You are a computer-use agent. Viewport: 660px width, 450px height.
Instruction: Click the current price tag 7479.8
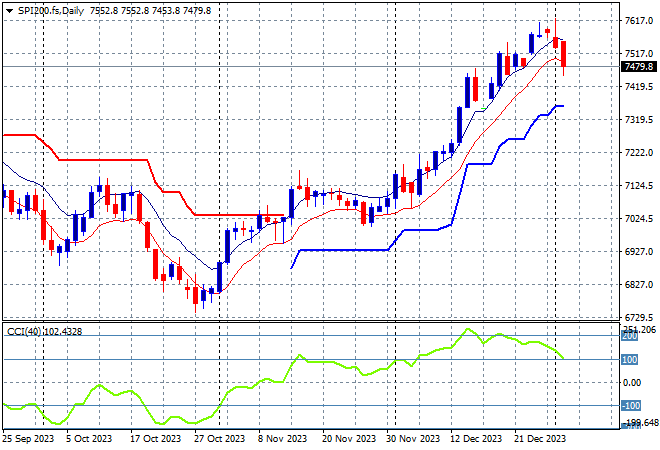click(637, 67)
